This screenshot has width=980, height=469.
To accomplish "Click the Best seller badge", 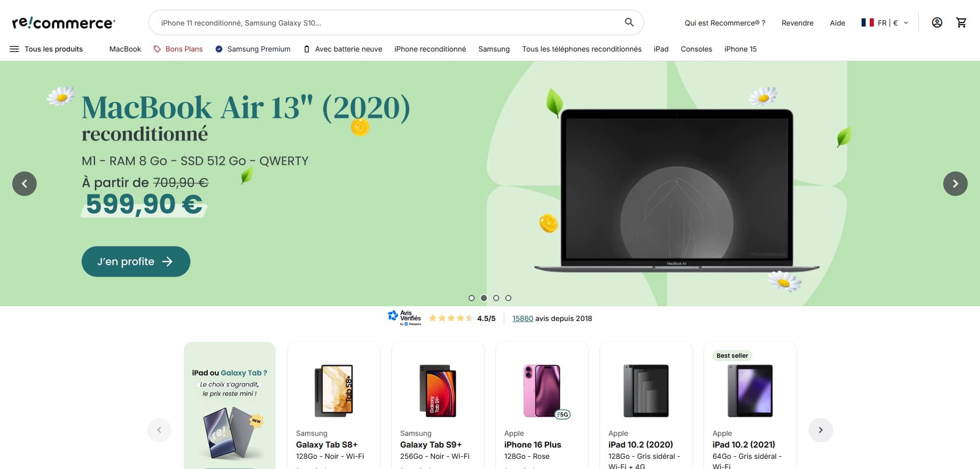I will (732, 356).
